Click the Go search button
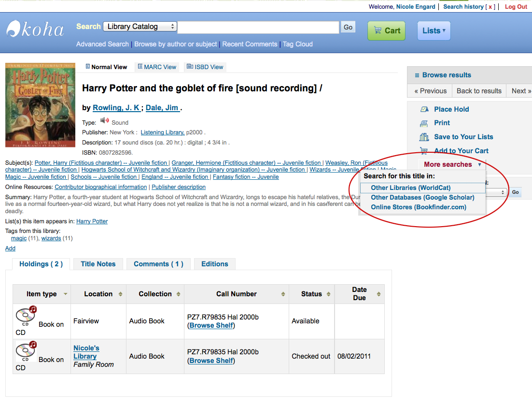This screenshot has width=532, height=406. click(348, 27)
